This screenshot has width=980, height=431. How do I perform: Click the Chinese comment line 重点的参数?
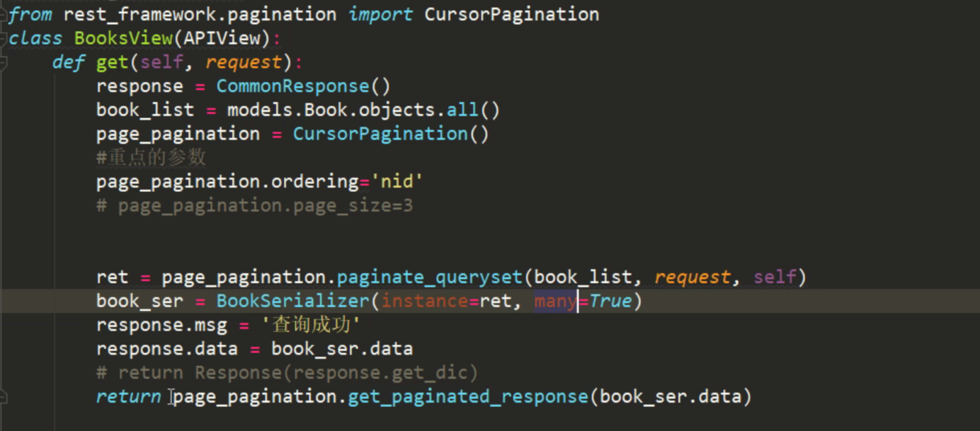coord(151,158)
